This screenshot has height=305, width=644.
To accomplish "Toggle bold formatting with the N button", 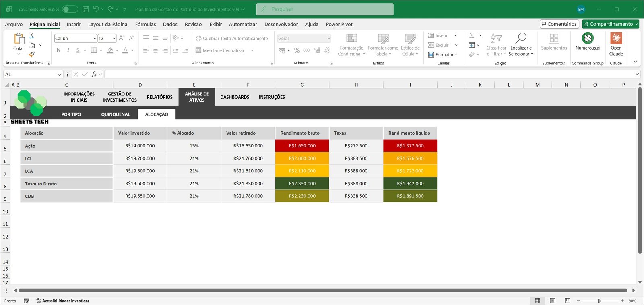I will (59, 50).
